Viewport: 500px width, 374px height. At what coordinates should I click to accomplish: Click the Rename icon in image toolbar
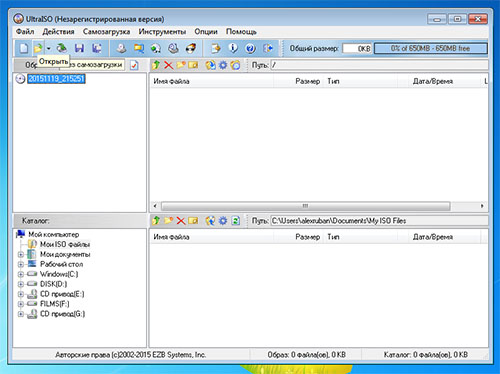[x=193, y=65]
